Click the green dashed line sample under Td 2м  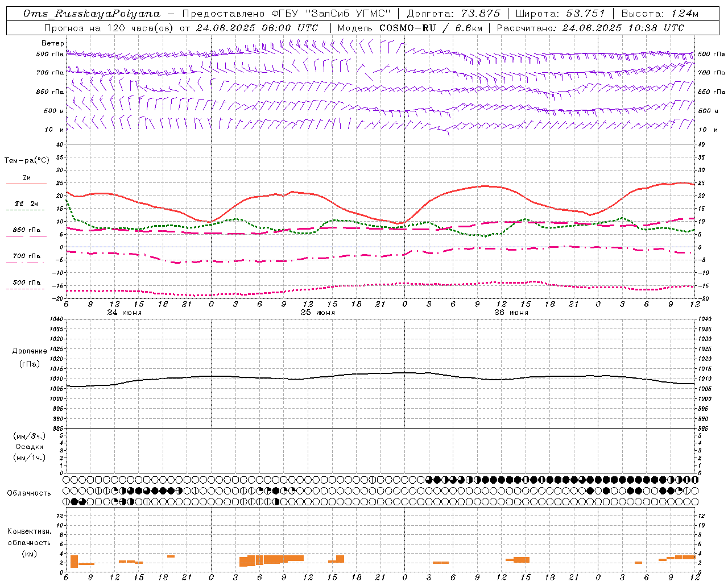click(x=26, y=210)
